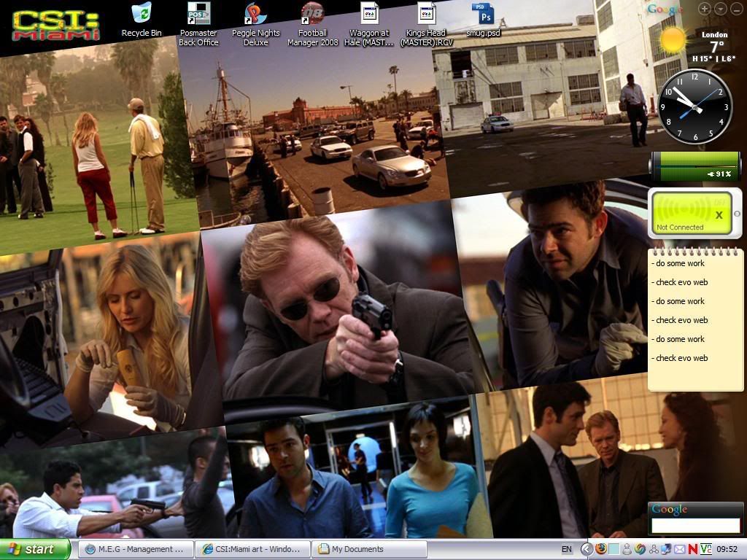
Task: Click the small round button on wireless gadget
Action: click(738, 214)
